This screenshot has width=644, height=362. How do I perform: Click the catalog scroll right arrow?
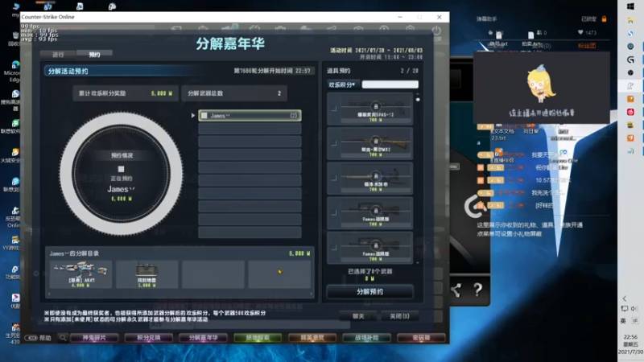[311, 294]
